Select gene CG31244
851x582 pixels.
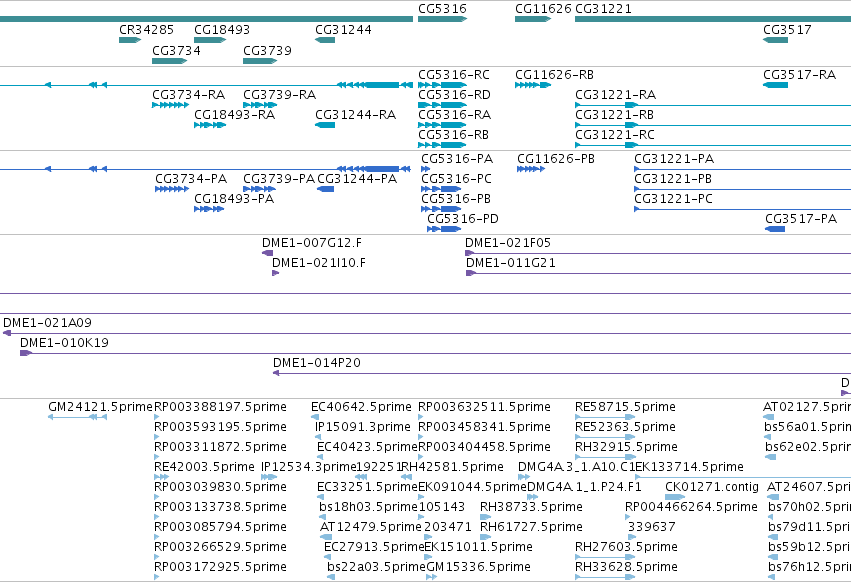tap(325, 40)
